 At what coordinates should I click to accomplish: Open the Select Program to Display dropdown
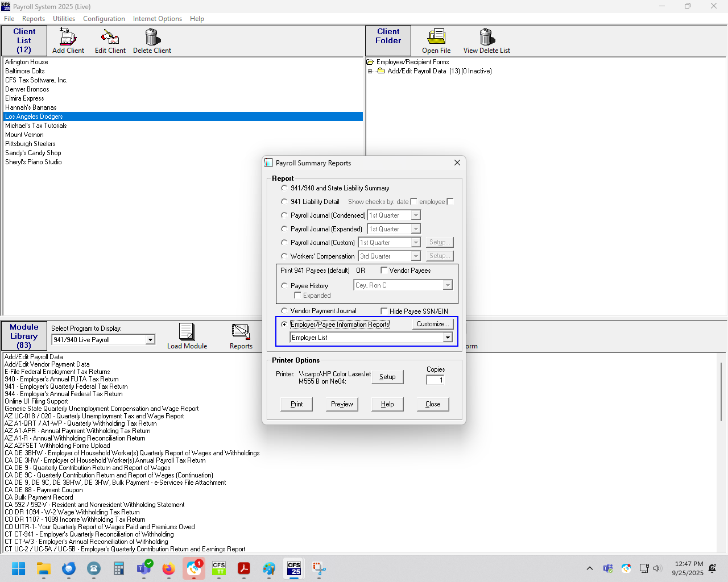pos(150,340)
